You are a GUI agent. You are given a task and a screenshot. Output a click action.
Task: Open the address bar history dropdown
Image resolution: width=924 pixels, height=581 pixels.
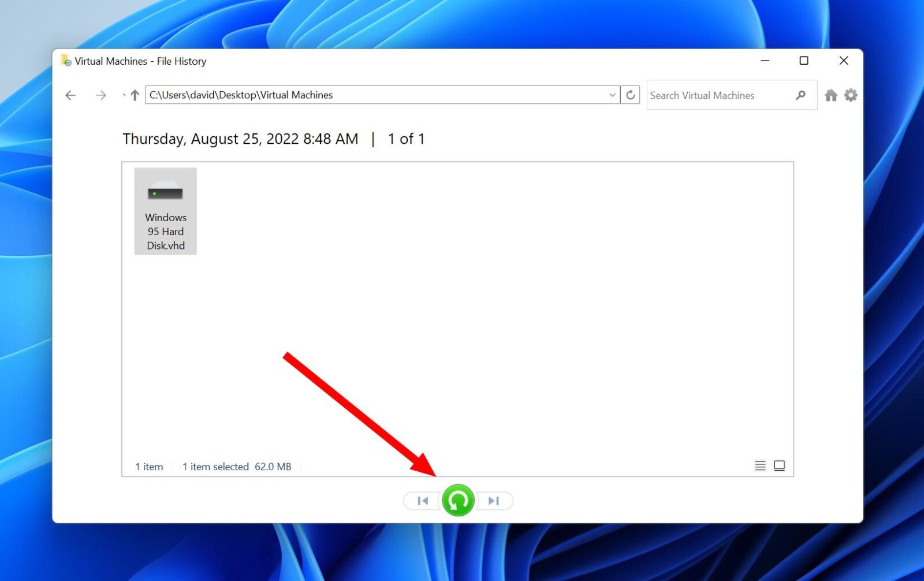[612, 95]
